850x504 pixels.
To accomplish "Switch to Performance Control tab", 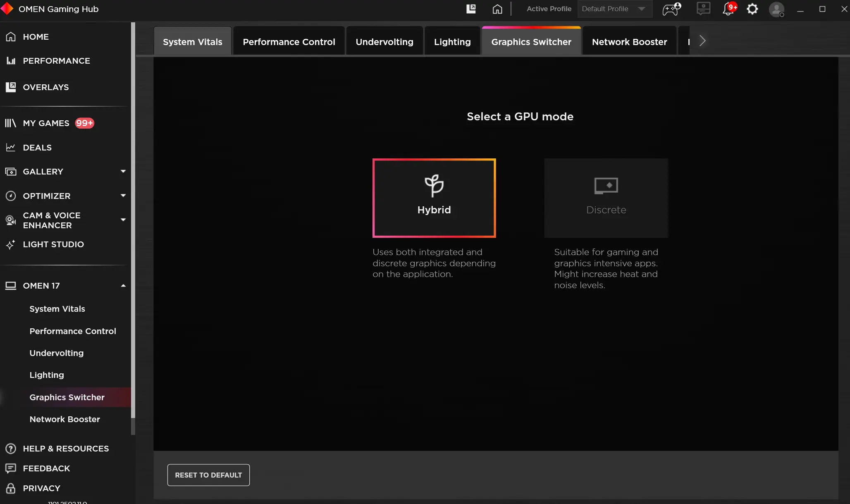I will [x=289, y=41].
